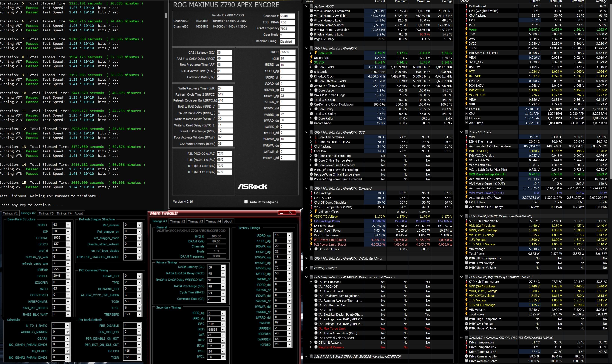Switch to Timings #3 tab in left MemTweakIt

pos(46,213)
